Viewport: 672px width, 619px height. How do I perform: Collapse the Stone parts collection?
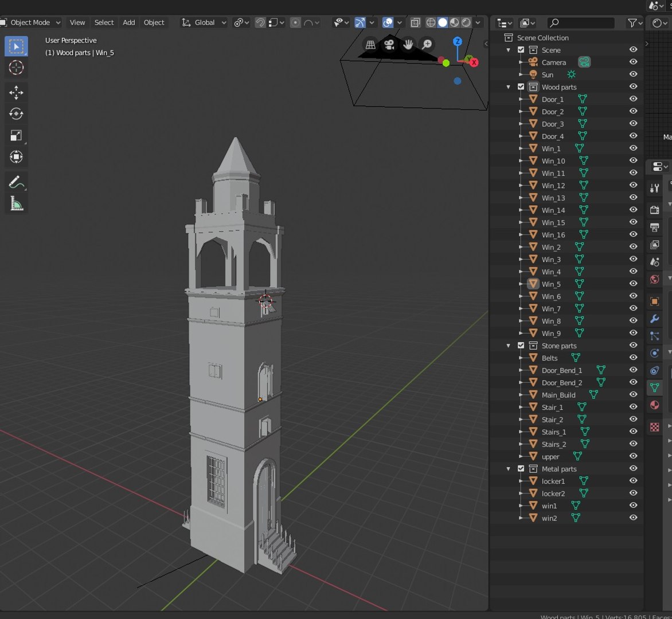point(508,346)
